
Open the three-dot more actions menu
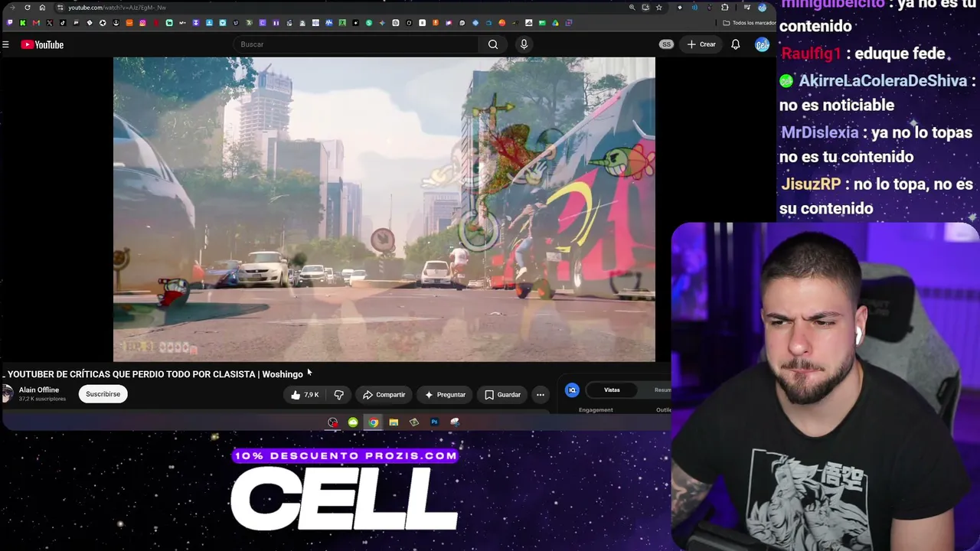(x=541, y=395)
